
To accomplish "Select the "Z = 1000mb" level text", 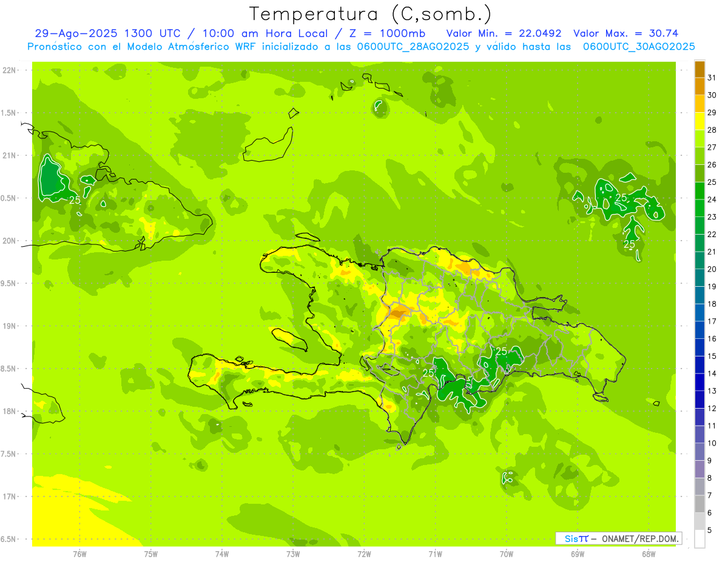I will click(388, 33).
